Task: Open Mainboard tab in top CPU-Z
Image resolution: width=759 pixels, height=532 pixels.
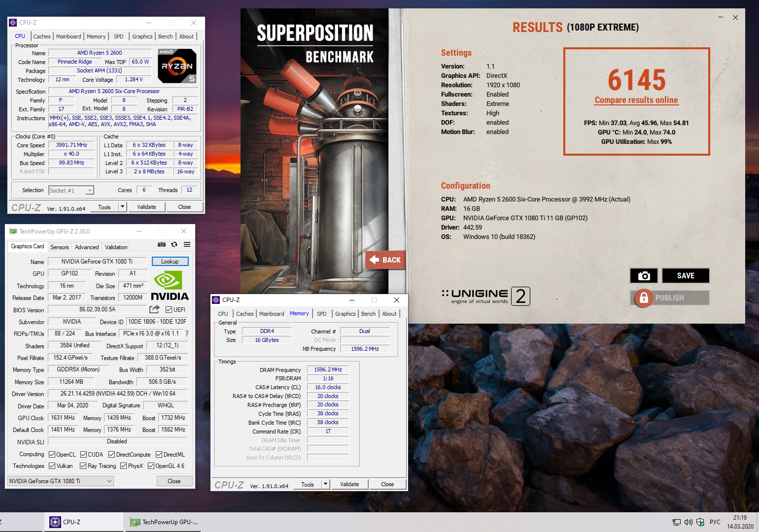Action: 69,36
